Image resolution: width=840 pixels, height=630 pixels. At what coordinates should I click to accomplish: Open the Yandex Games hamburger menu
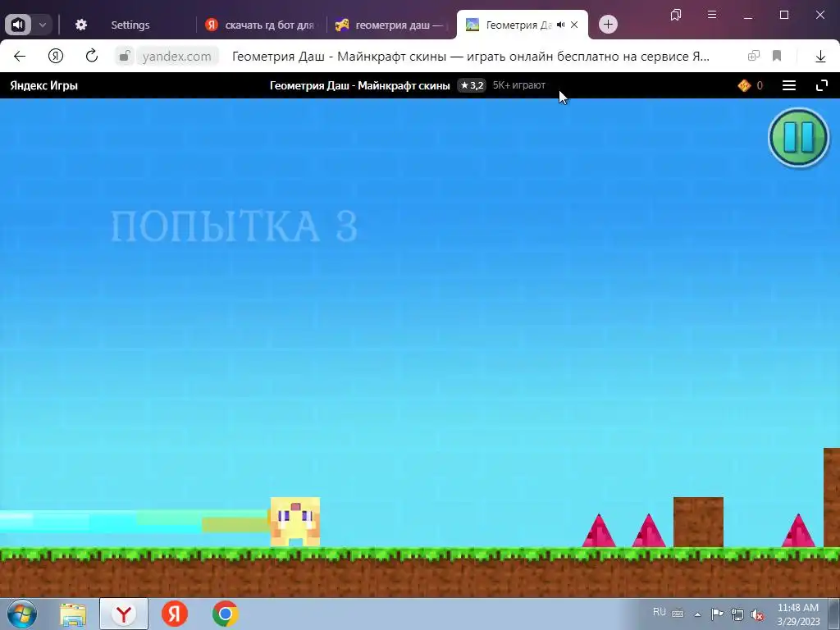(x=788, y=85)
